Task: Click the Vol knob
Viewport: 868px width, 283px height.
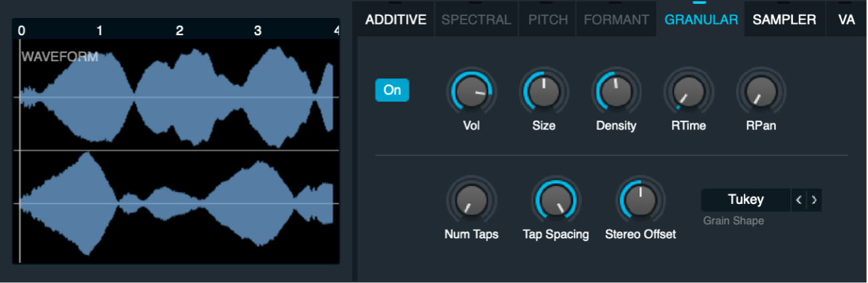Action: pyautogui.click(x=471, y=92)
